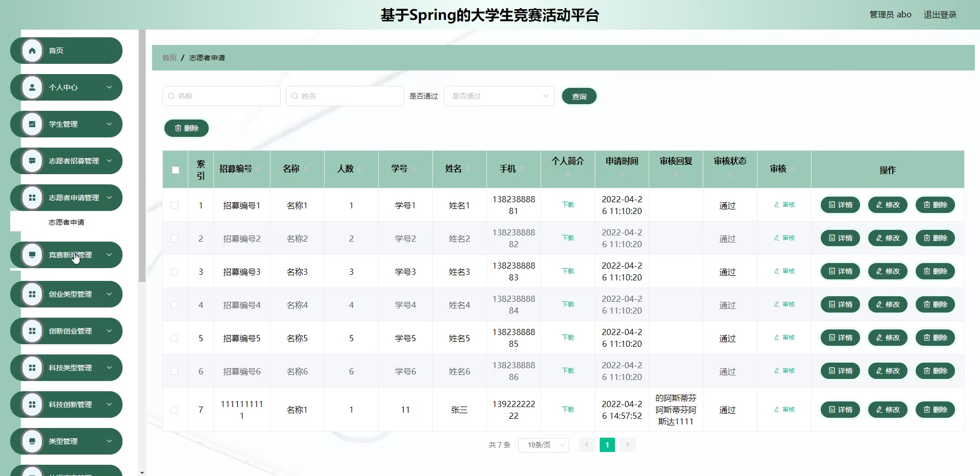Screen dimensions: 980x476
Task: Click the sort arrows on 学号 column
Action: pos(414,169)
